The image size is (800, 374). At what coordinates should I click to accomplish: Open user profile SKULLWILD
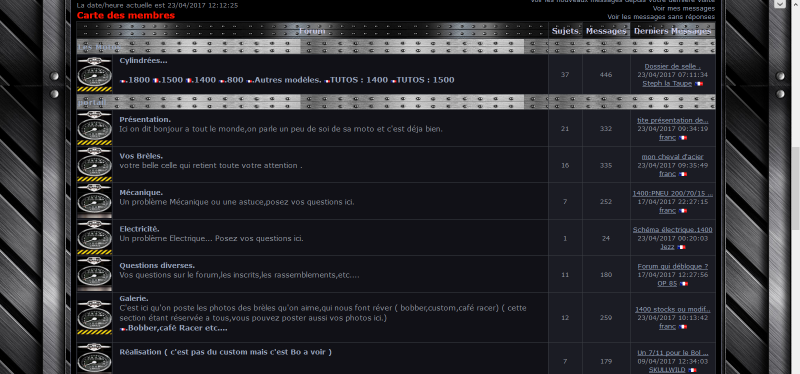tap(667, 369)
